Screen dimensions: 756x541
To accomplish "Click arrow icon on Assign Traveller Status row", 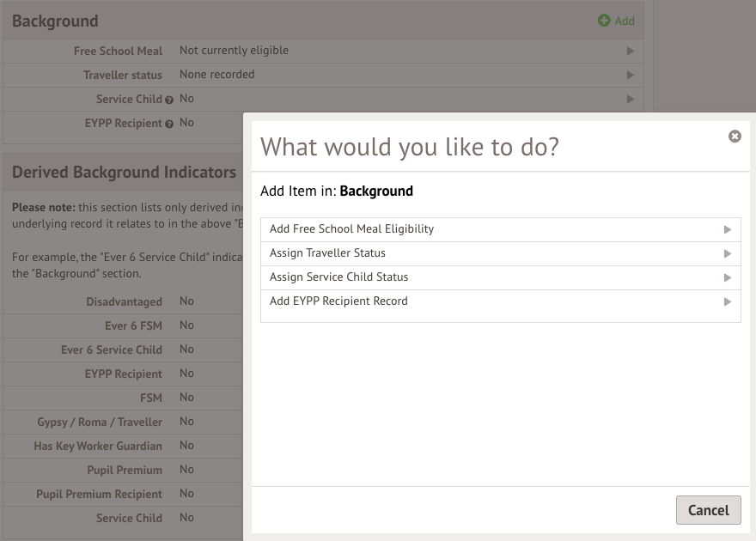I will pyautogui.click(x=728, y=253).
